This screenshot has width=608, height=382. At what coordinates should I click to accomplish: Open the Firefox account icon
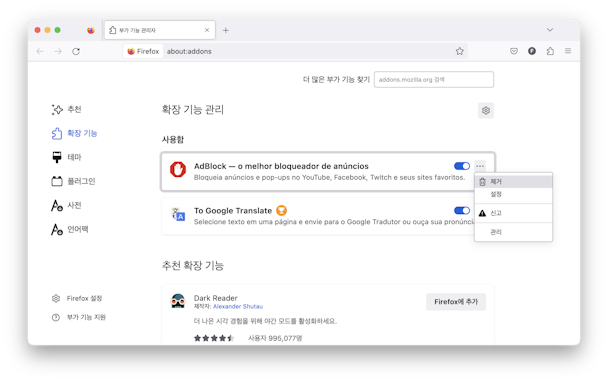coord(532,51)
